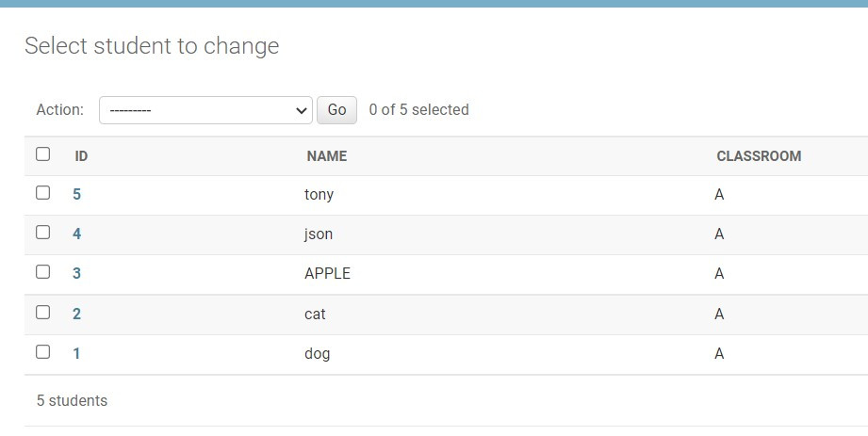
Task: Tick the checkbox next to APPLE
Action: pos(42,272)
